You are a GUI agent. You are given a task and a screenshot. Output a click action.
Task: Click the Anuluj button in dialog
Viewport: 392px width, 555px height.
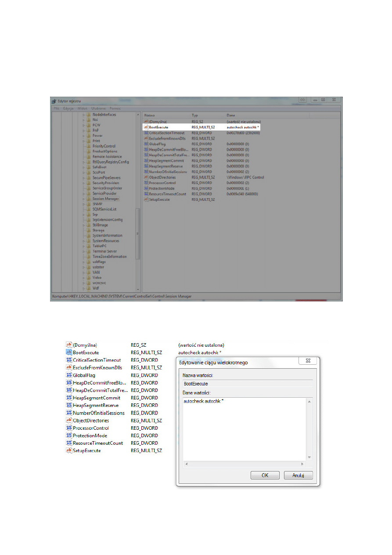[x=298, y=475]
